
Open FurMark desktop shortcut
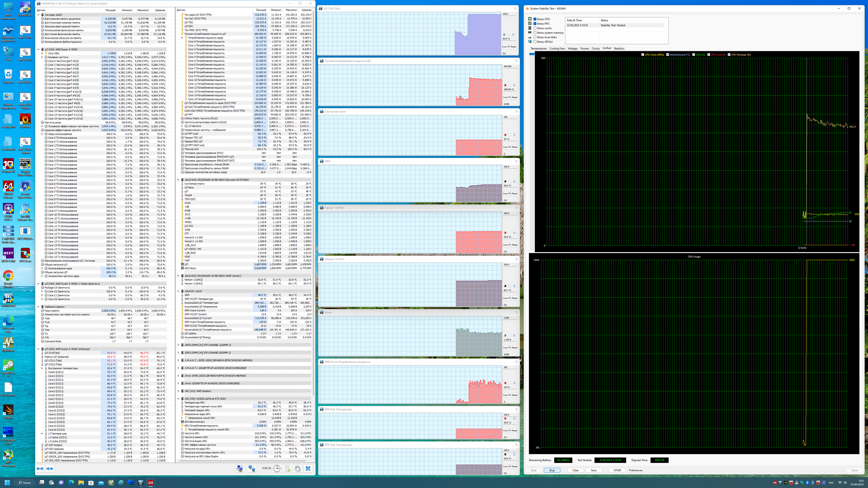pyautogui.click(x=25, y=121)
